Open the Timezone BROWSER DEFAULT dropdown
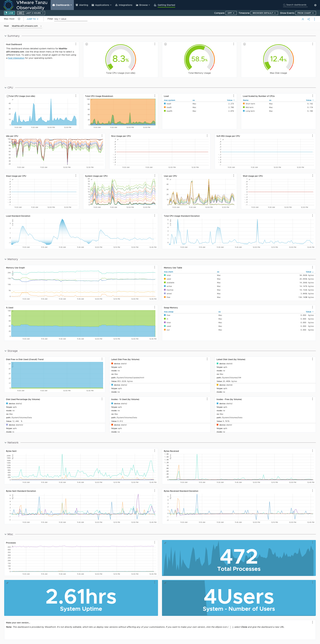 coord(264,13)
